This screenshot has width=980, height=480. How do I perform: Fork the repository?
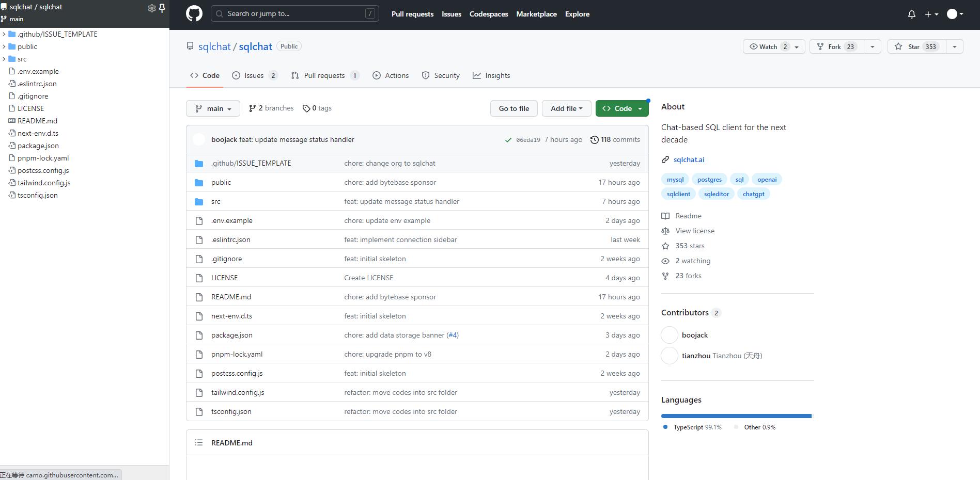click(836, 46)
